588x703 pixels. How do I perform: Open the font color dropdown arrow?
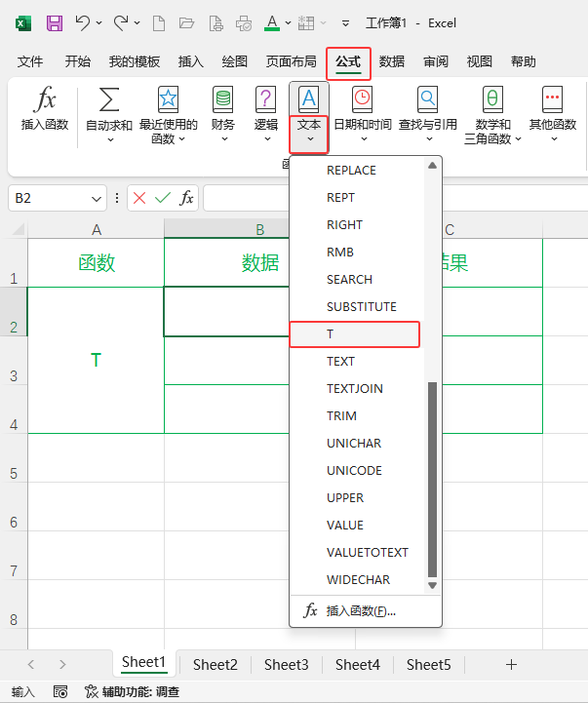pyautogui.click(x=289, y=22)
